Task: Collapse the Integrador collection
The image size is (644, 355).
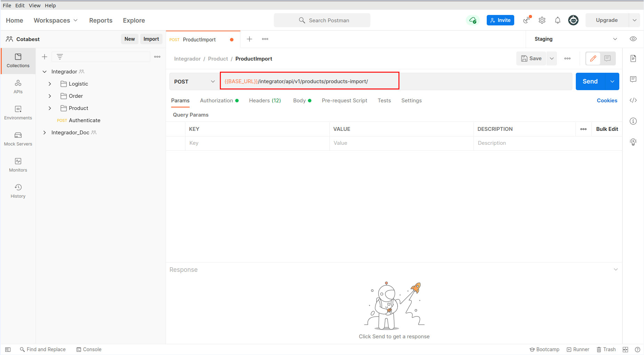Action: (x=45, y=72)
